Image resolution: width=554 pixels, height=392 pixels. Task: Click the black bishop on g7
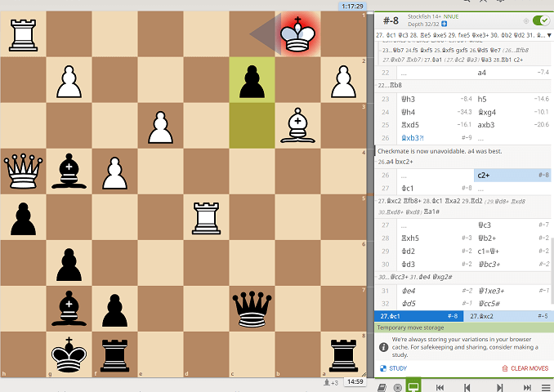click(x=69, y=309)
